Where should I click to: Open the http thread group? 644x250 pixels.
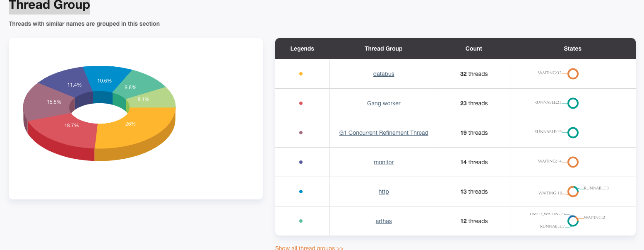[383, 191]
